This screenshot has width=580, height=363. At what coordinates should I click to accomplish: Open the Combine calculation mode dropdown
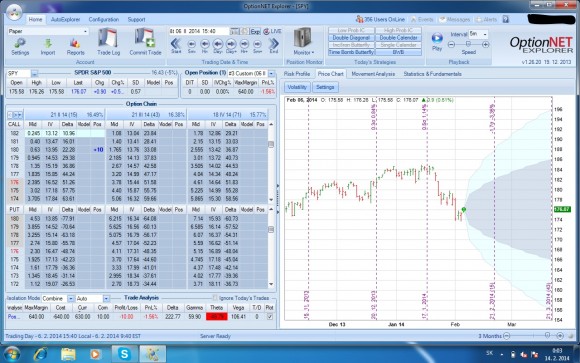point(71,298)
